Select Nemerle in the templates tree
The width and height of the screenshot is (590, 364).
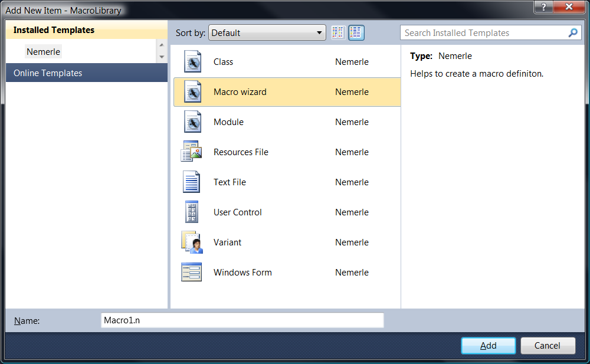tap(43, 52)
